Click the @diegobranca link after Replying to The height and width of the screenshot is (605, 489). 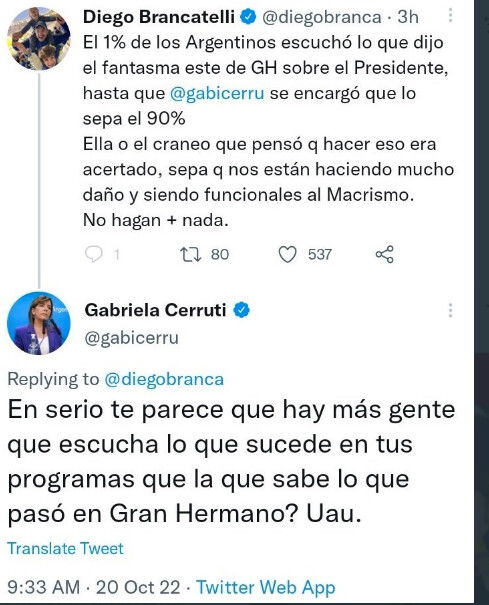164,379
